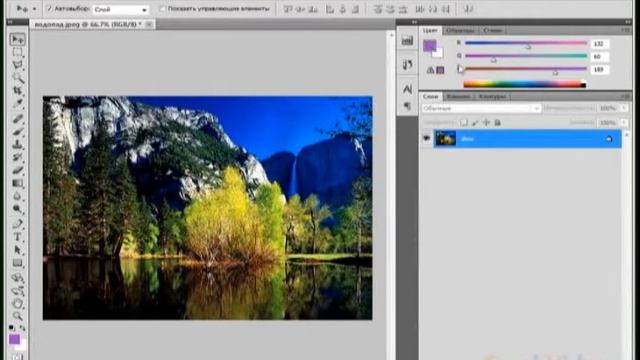This screenshot has height=360, width=640.
Task: Open the Layers panel options menu
Action: coord(626,96)
